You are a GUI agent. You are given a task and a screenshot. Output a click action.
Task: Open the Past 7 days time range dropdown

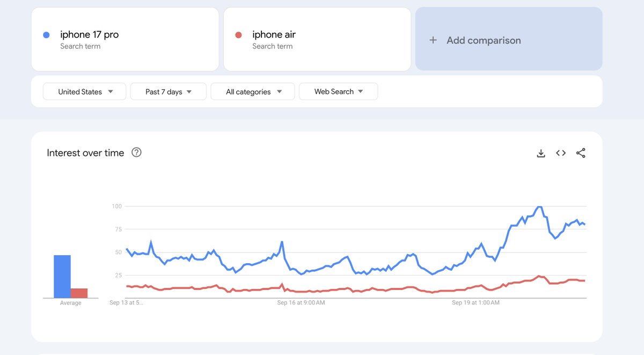(x=169, y=92)
